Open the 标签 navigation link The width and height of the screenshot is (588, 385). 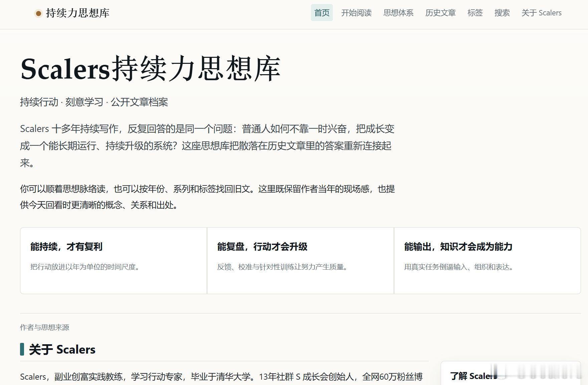475,13
